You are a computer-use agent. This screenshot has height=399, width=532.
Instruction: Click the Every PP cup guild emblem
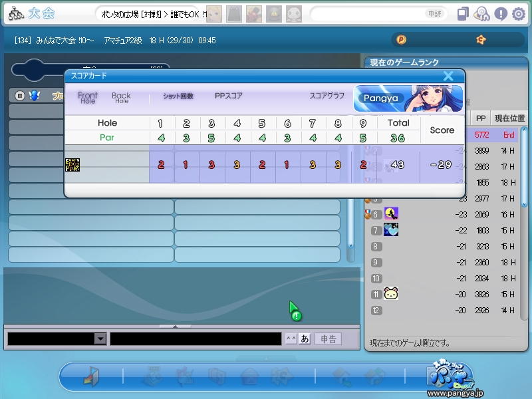pos(72,164)
